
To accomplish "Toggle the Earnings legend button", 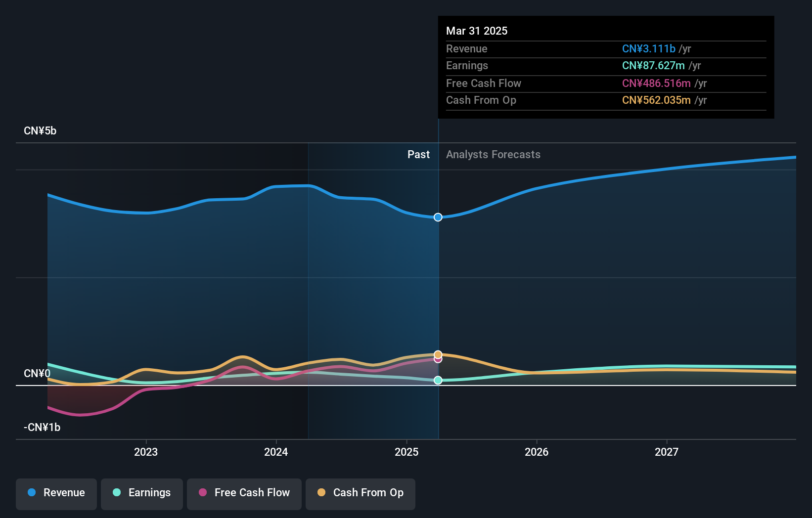I will pos(142,494).
